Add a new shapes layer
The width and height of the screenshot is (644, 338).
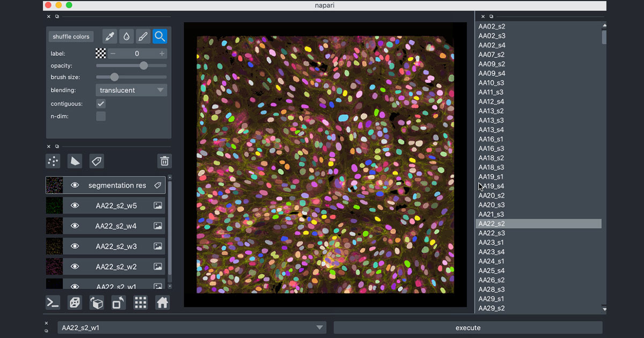click(x=75, y=161)
